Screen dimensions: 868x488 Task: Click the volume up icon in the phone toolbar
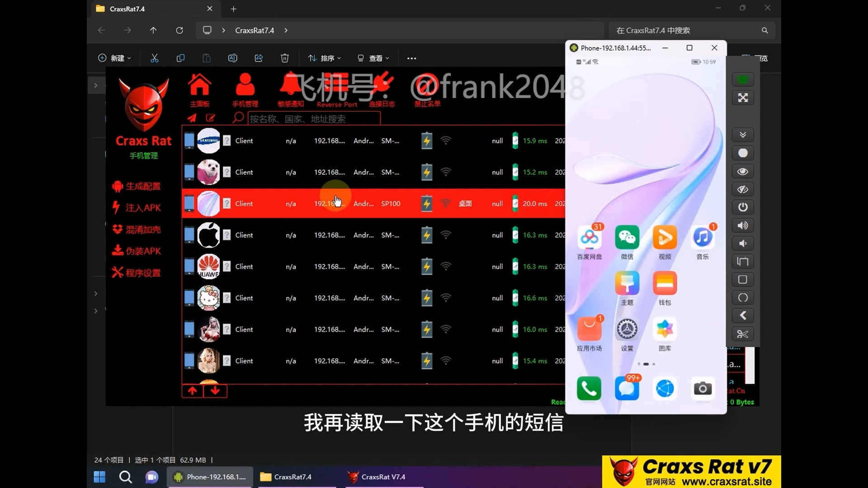(x=743, y=225)
